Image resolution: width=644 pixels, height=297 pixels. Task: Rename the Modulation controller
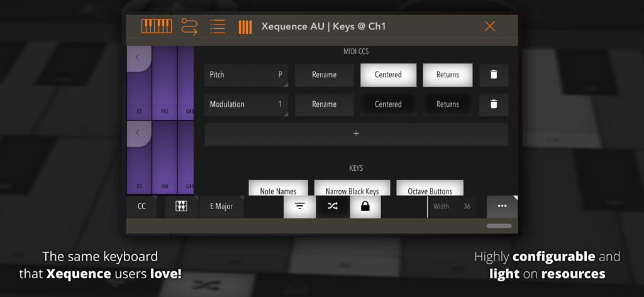tap(324, 104)
